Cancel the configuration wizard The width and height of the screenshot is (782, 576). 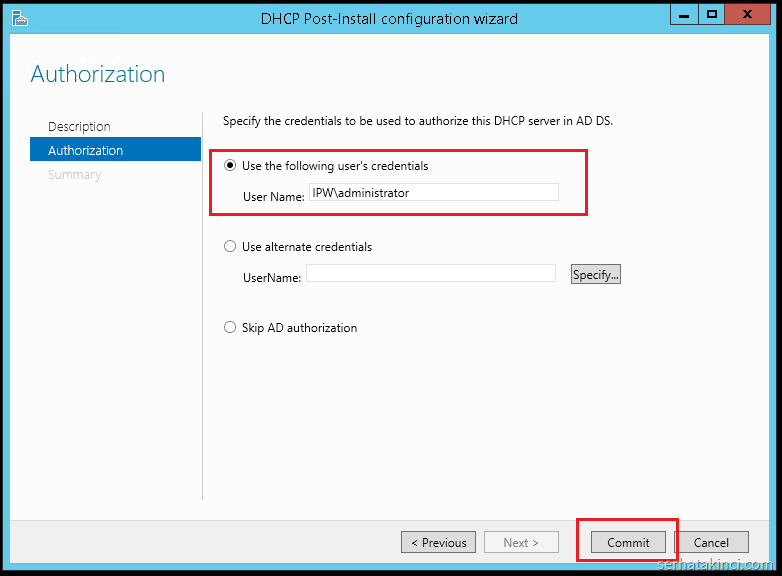click(x=711, y=543)
